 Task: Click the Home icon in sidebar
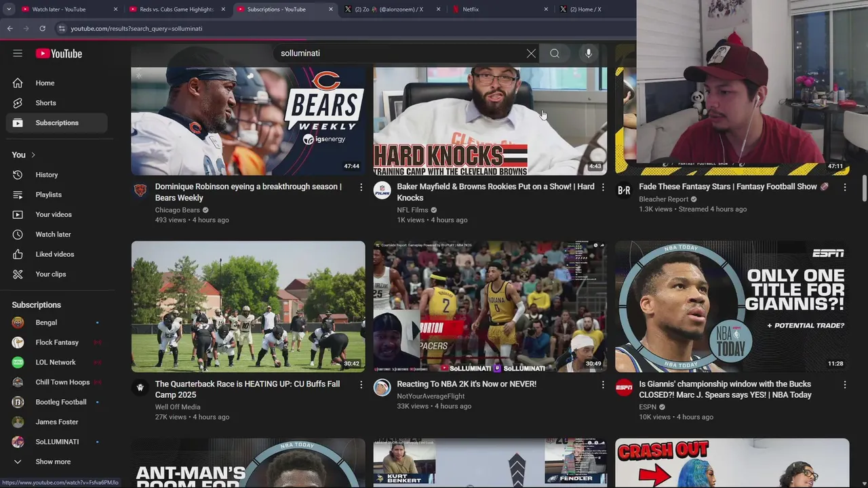coord(18,83)
